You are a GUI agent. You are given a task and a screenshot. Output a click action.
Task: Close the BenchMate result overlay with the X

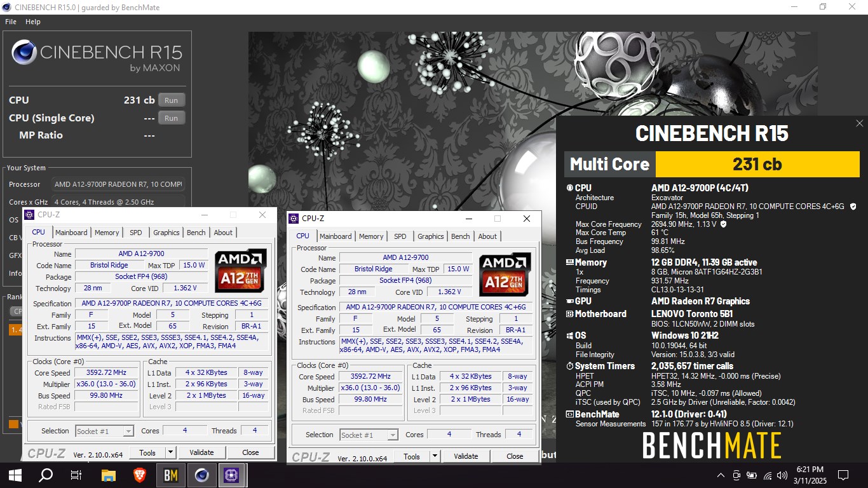pos(860,123)
